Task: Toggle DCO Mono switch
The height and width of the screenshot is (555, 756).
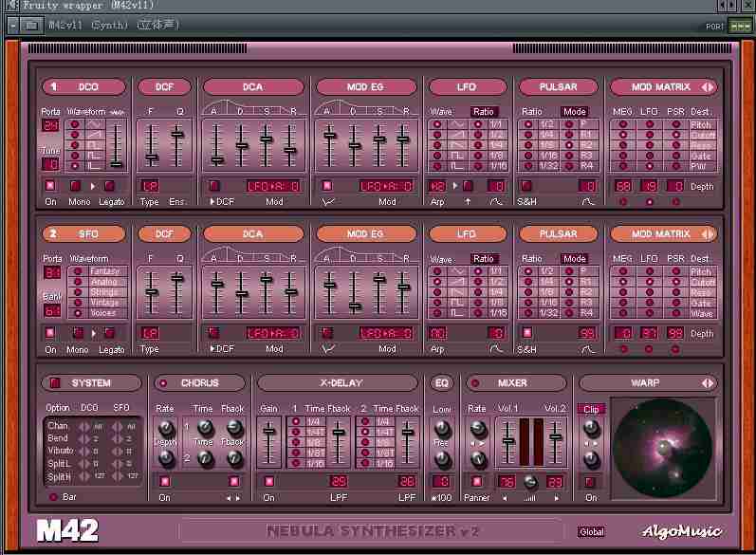Action: (75, 186)
